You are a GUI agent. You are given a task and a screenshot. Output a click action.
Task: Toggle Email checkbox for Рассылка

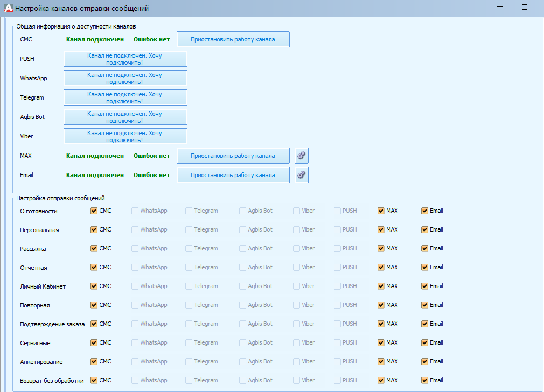424,248
